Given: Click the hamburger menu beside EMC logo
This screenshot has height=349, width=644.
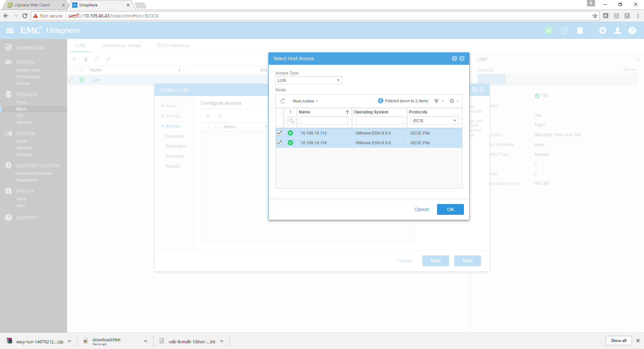Looking at the screenshot, I should coord(10,31).
